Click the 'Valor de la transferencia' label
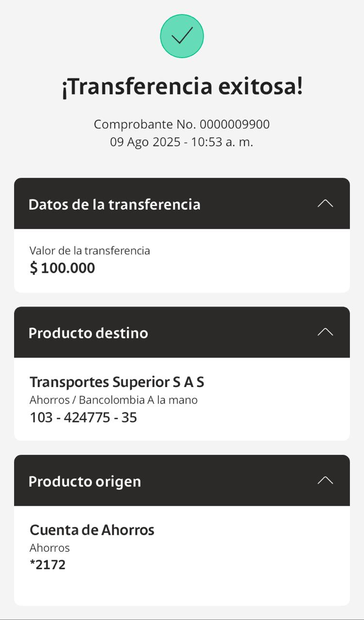Image resolution: width=364 pixels, height=620 pixels. [x=90, y=250]
